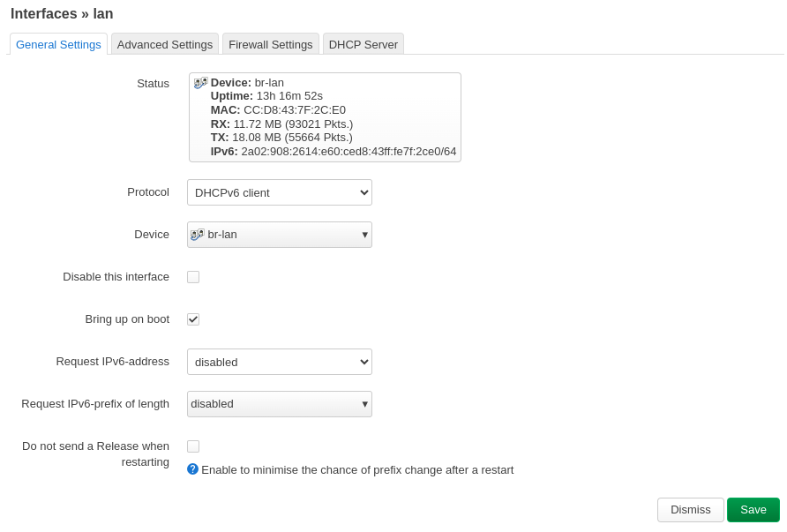Click the blue help question mark icon
This screenshot has height=532, width=787.
click(x=192, y=469)
